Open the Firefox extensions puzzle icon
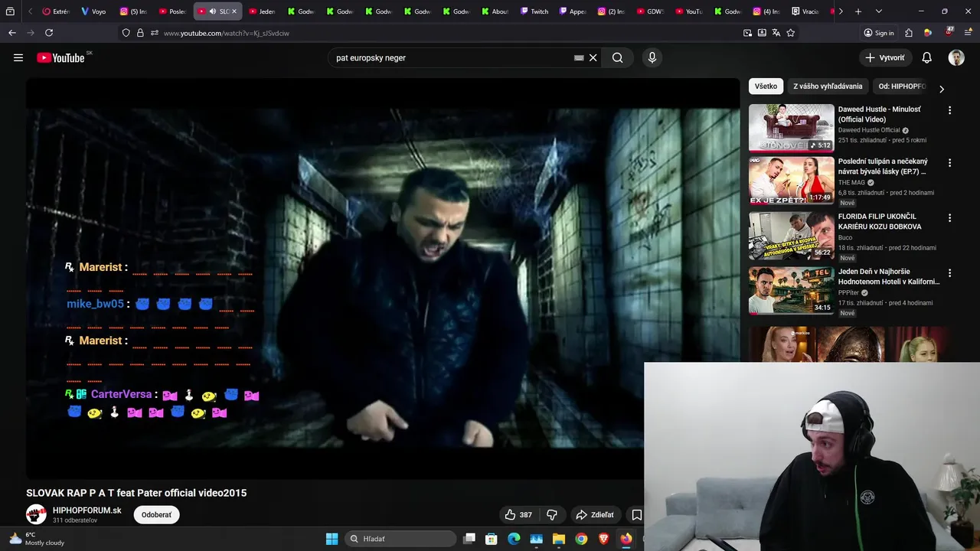The height and width of the screenshot is (551, 980). [x=909, y=33]
